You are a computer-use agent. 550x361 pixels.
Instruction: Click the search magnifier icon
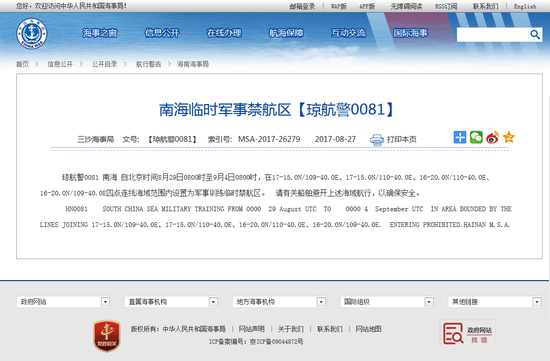point(535,34)
